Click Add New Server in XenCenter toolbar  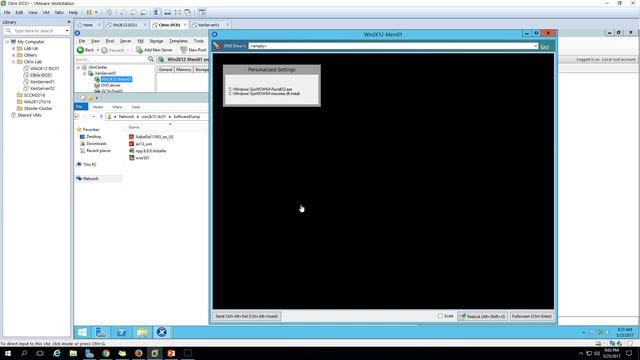[154, 50]
